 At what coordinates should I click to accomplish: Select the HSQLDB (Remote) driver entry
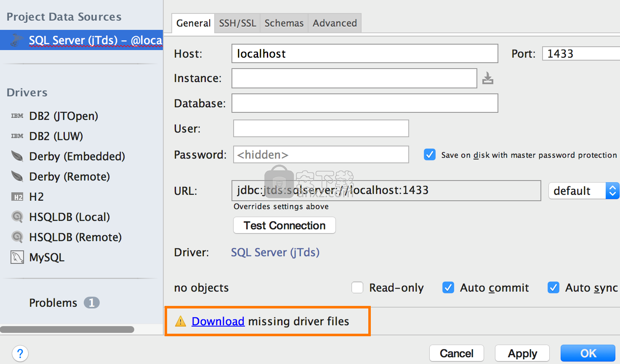pos(75,237)
